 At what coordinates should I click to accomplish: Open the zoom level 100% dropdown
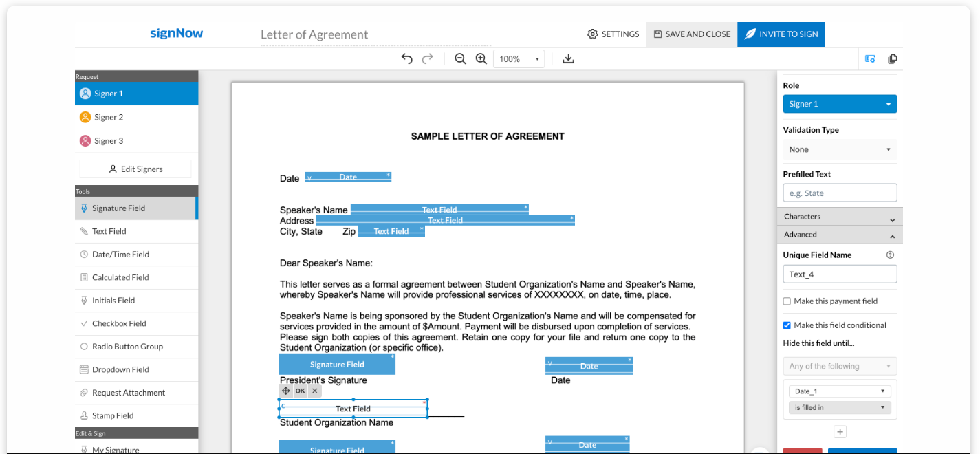(519, 59)
